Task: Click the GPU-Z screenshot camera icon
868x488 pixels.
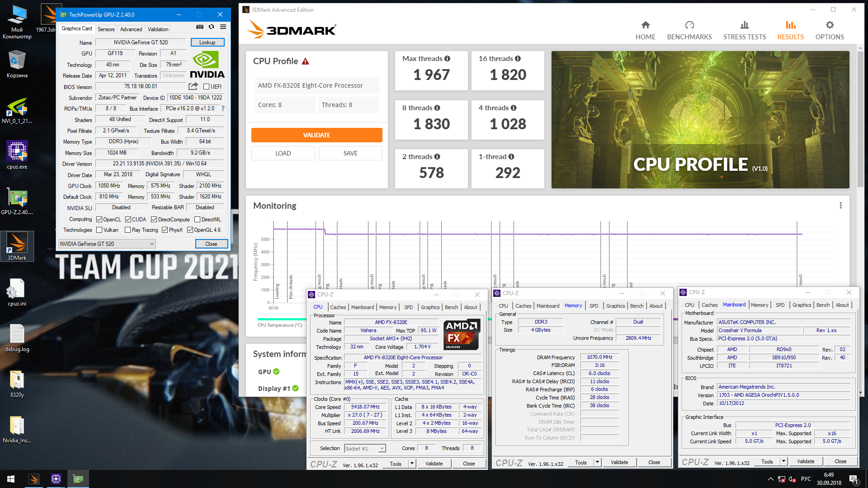Action: point(199,27)
